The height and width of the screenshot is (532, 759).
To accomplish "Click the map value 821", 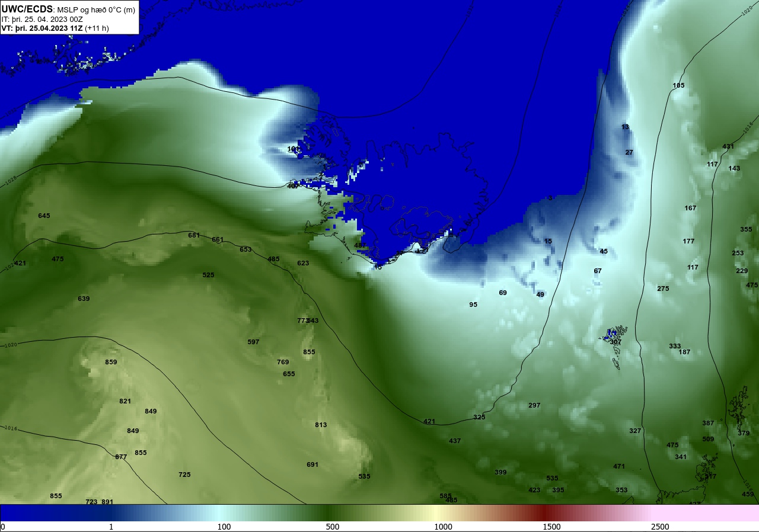I will pyautogui.click(x=125, y=401).
